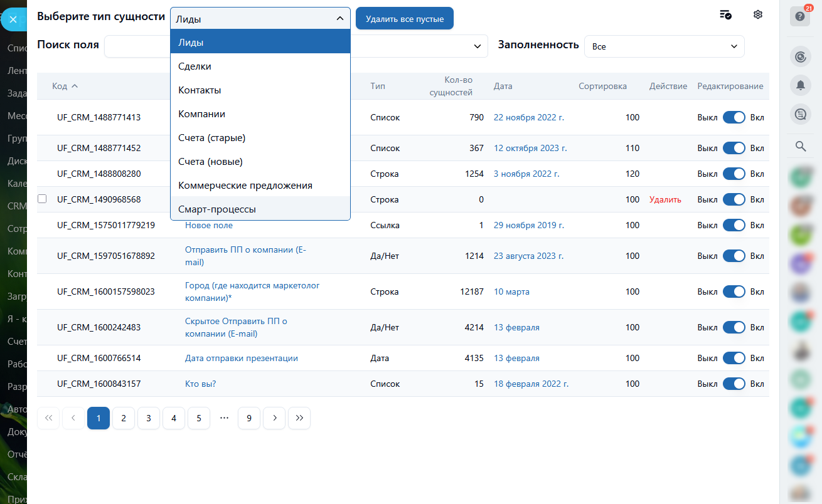Click the CoPilot icon below help
The image size is (822, 504).
click(x=800, y=58)
